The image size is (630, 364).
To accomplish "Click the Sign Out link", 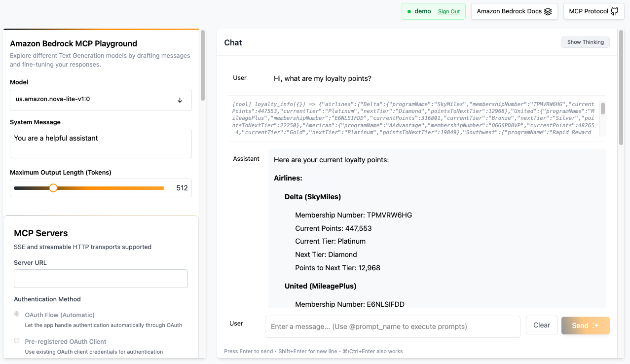I will point(449,11).
